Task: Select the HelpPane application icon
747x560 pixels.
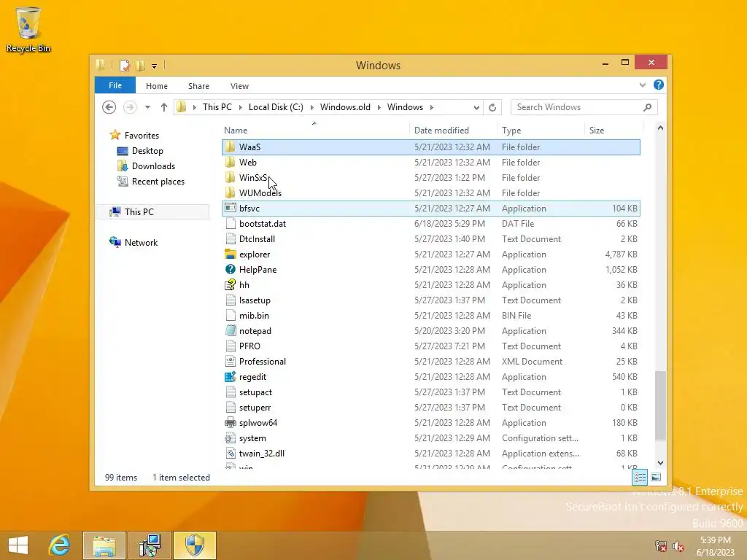Action: pos(230,270)
